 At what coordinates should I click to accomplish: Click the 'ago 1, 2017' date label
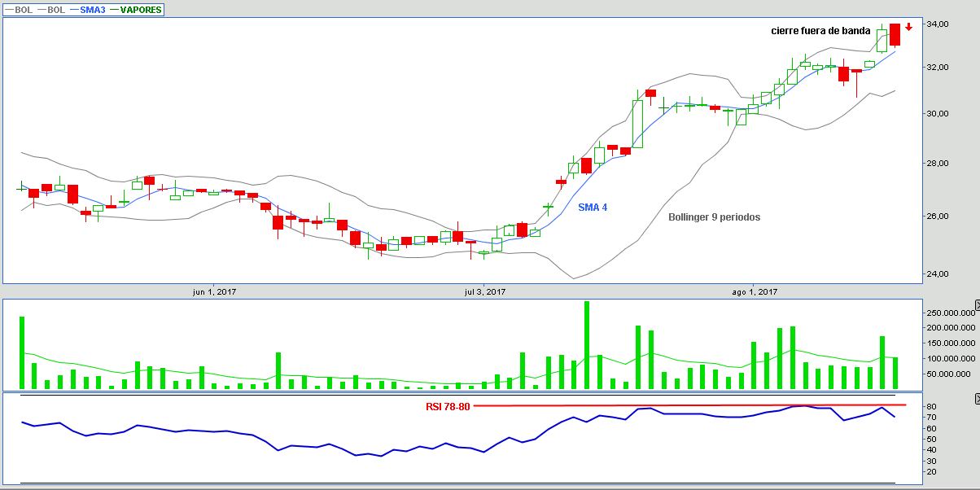755,291
